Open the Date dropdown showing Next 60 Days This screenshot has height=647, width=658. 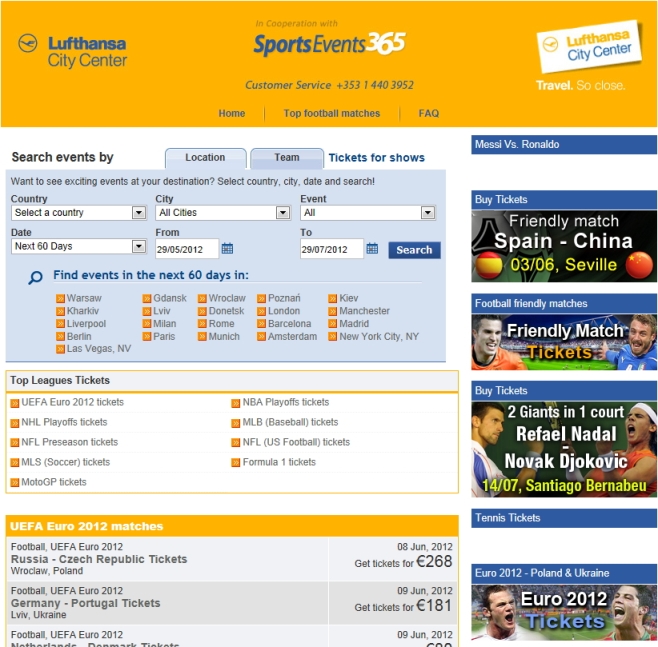coord(79,246)
